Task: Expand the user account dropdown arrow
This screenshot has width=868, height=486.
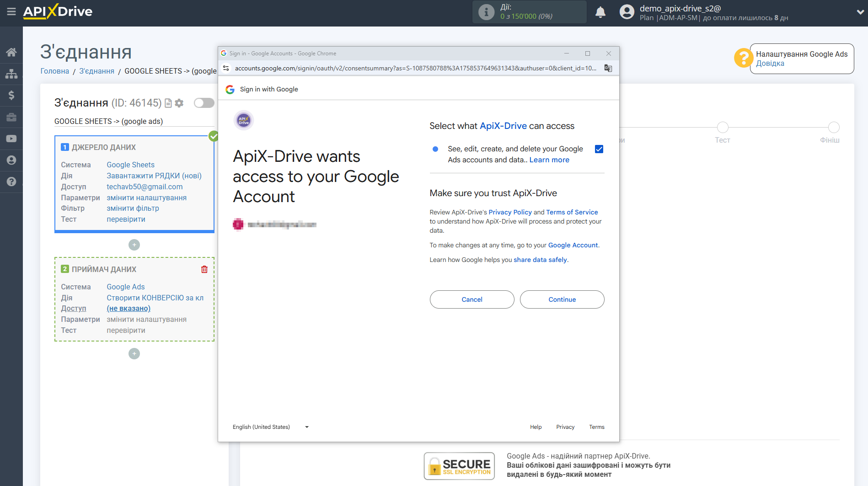Action: (x=860, y=12)
